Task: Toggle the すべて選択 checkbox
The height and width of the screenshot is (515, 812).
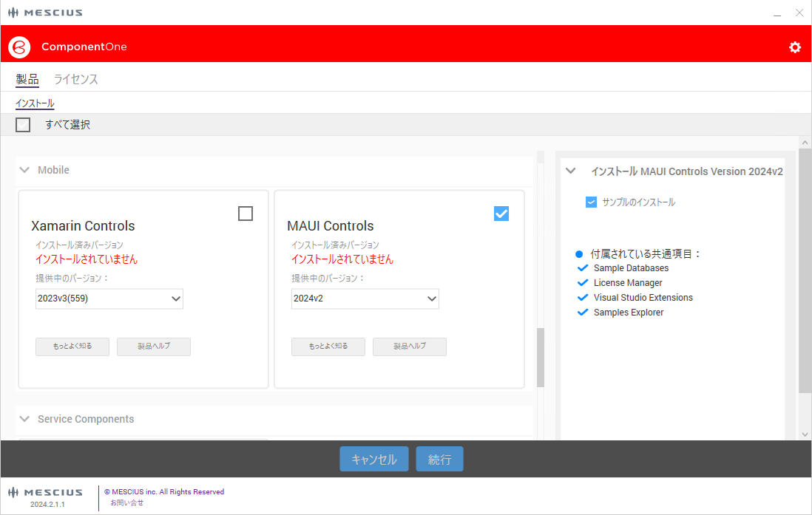Action: coord(23,125)
